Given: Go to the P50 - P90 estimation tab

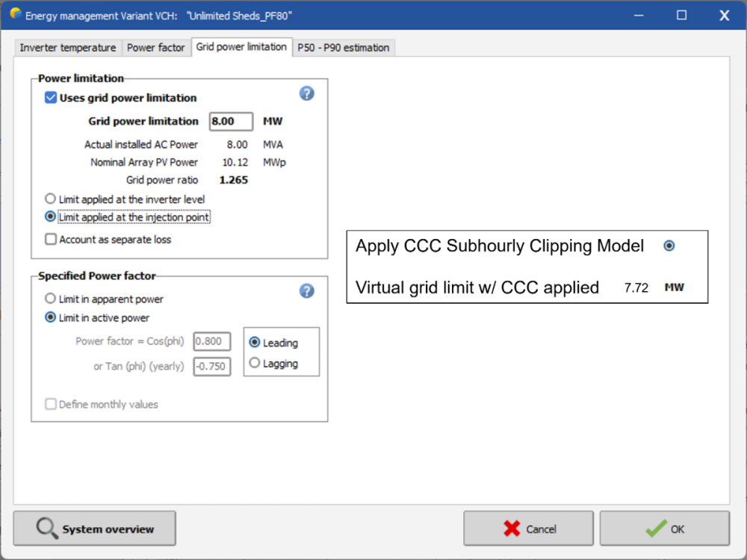Looking at the screenshot, I should pos(343,48).
